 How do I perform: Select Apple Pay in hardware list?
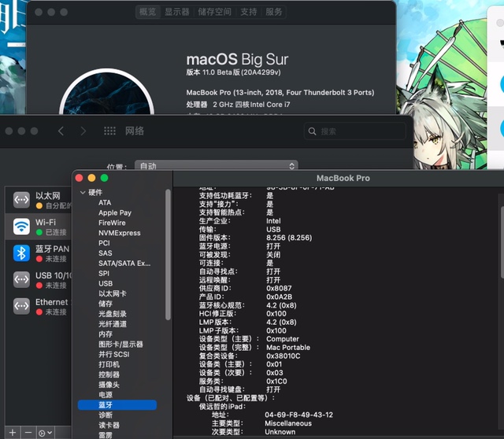[x=115, y=212]
